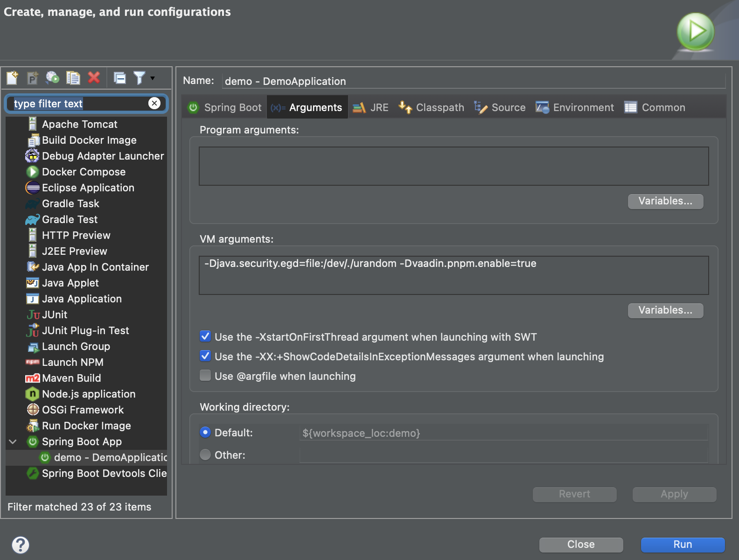739x560 pixels.
Task: Click the Revert button
Action: tap(575, 494)
